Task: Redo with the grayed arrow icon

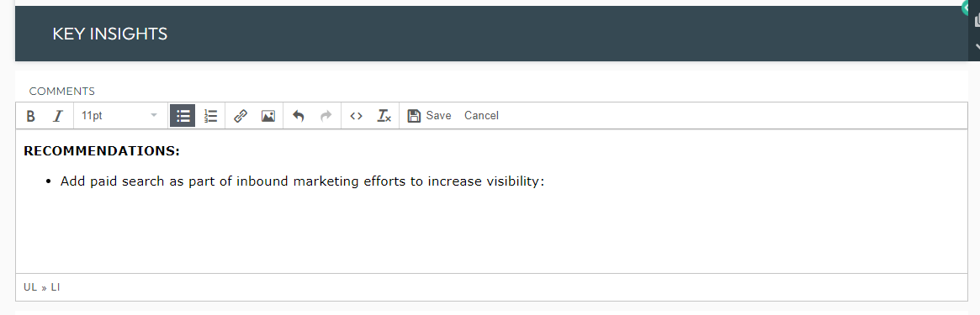Action: coord(326,116)
